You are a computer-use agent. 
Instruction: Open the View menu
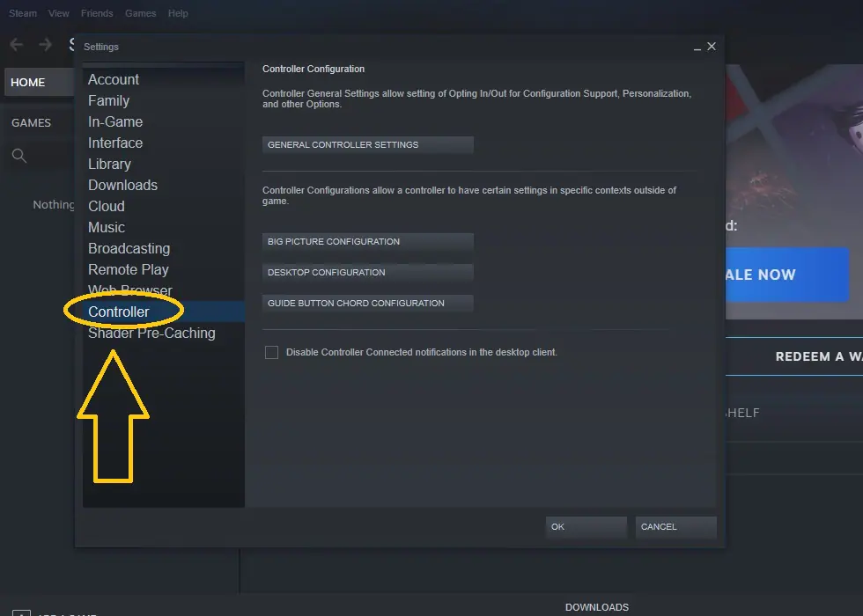(58, 13)
